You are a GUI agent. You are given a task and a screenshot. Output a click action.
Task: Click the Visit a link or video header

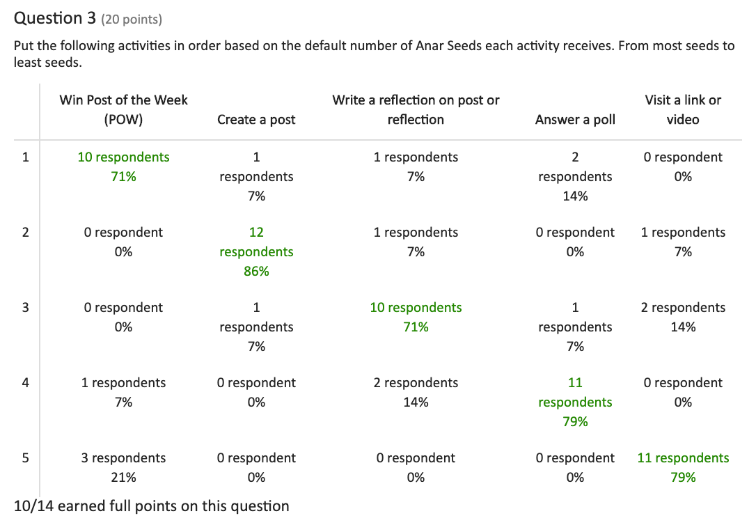coord(683,109)
